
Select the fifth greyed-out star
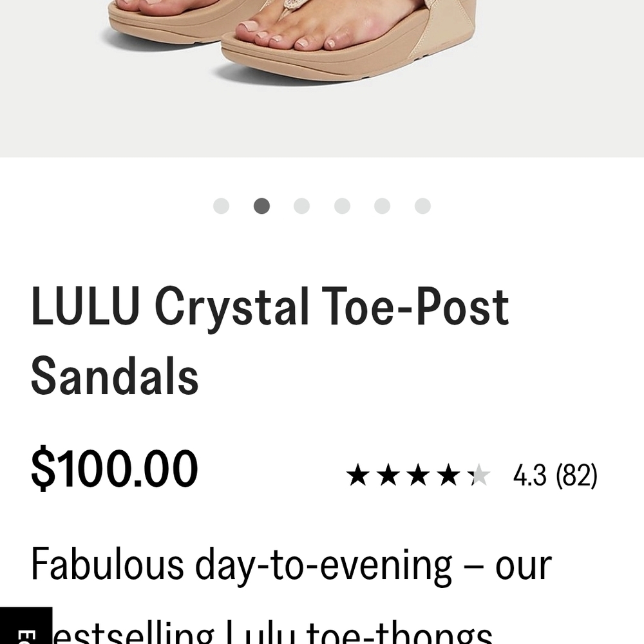[480, 475]
